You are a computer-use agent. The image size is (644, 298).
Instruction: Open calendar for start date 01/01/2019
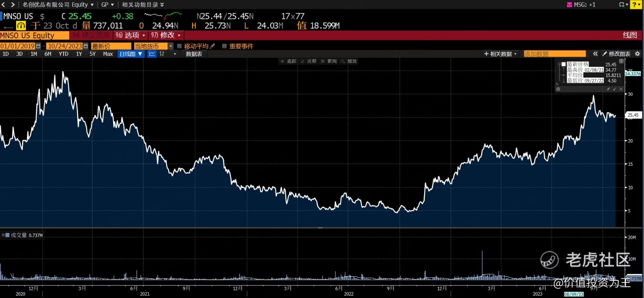pos(38,46)
